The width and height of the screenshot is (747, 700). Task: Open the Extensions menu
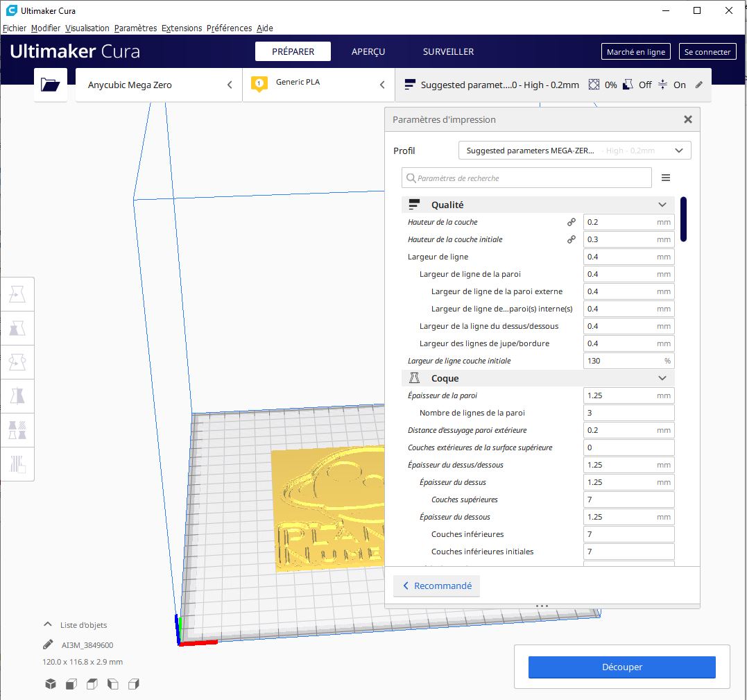(182, 28)
